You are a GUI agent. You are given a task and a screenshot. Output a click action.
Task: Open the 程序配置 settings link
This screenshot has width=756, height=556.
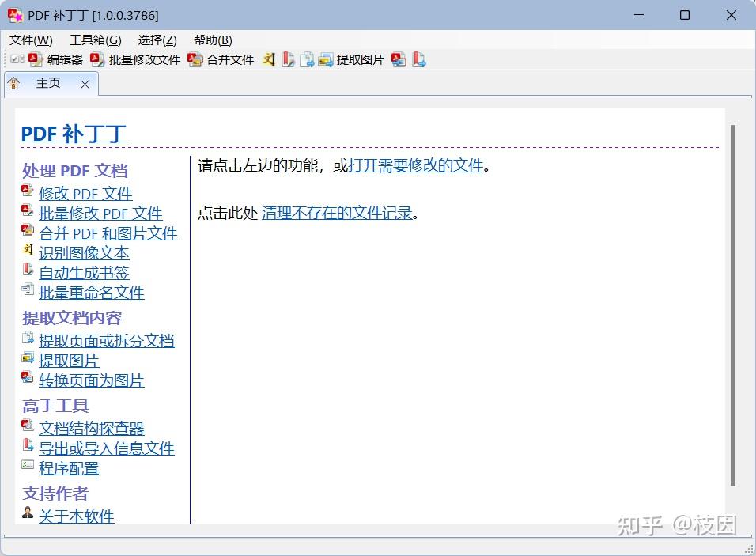pyautogui.click(x=69, y=468)
